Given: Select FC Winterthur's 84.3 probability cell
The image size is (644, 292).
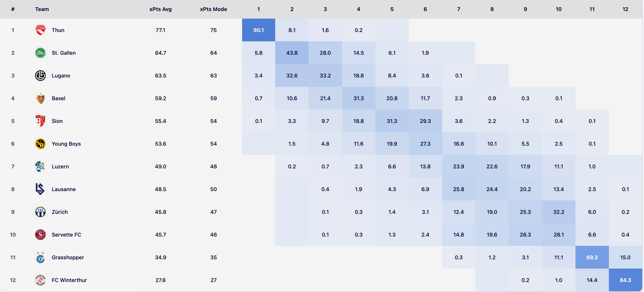Looking at the screenshot, I should tap(625, 280).
